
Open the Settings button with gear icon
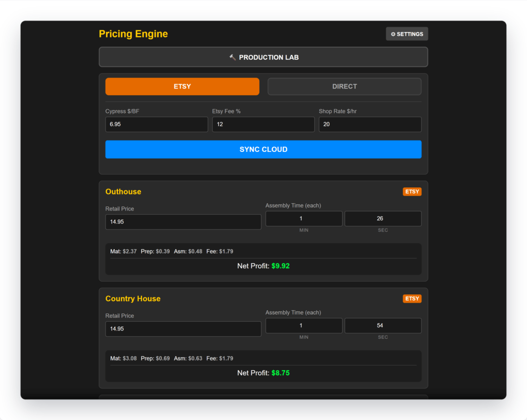(x=407, y=34)
